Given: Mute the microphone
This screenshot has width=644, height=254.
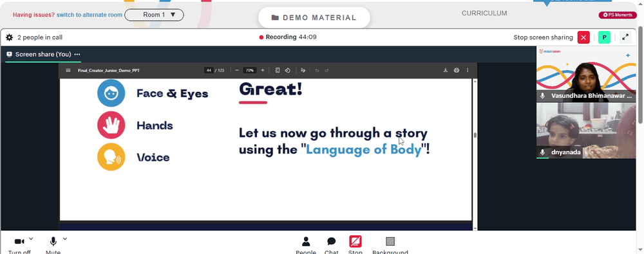Looking at the screenshot, I should point(53,244).
